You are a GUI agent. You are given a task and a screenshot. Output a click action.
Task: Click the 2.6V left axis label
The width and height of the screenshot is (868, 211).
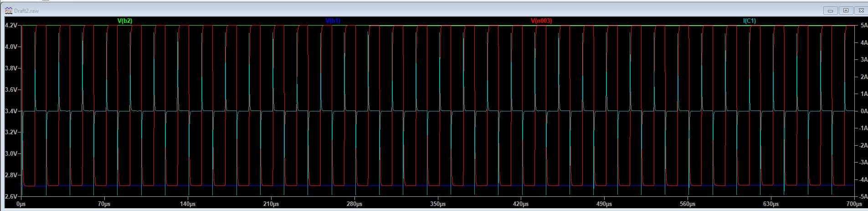11,196
